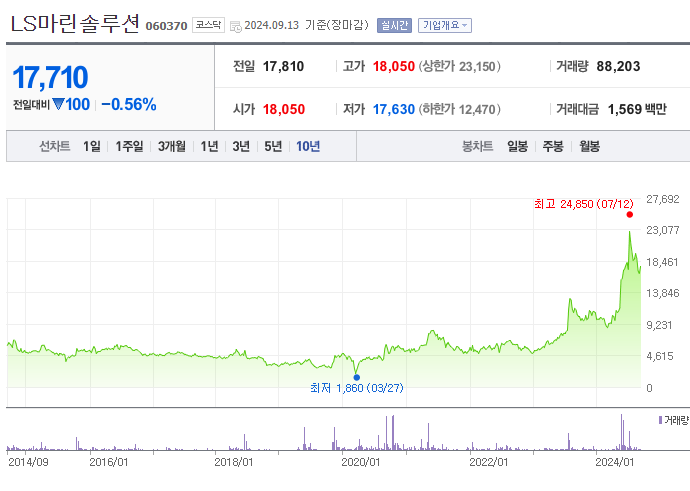The height and width of the screenshot is (491, 690).
Task: Click the 거래대금 value 1,569 백만
Action: point(637,109)
